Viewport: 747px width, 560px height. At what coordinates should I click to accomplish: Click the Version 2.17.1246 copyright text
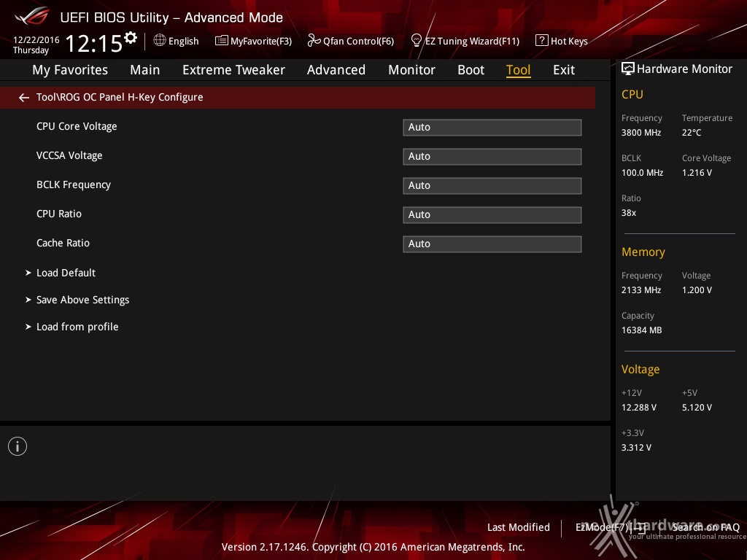click(x=373, y=547)
